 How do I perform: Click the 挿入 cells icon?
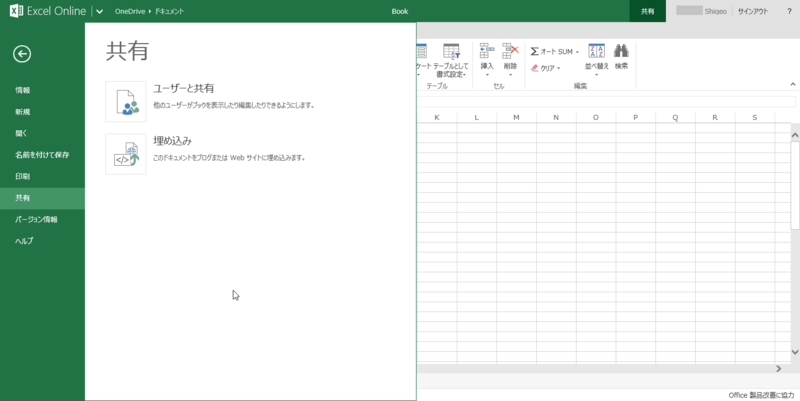click(487, 51)
